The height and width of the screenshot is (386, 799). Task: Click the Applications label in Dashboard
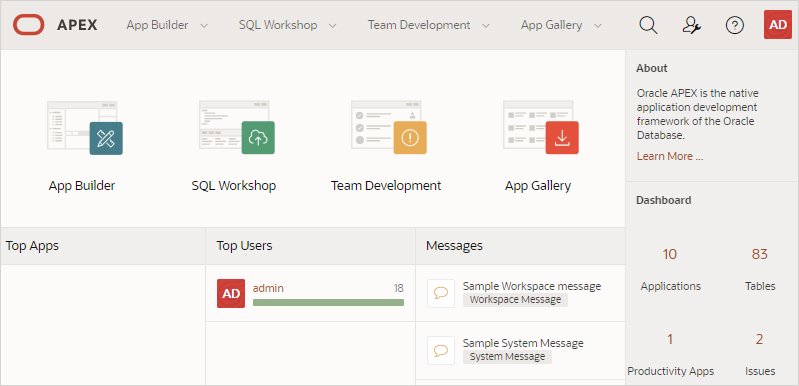[x=671, y=286]
